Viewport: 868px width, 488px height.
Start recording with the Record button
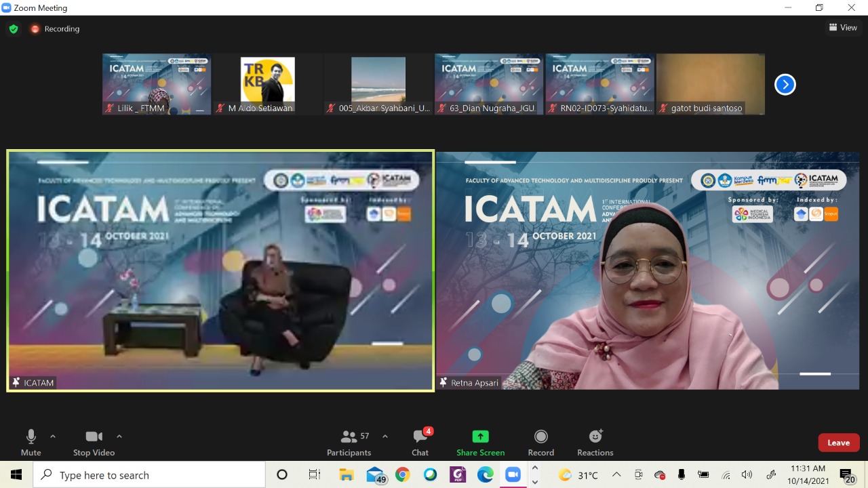(540, 443)
